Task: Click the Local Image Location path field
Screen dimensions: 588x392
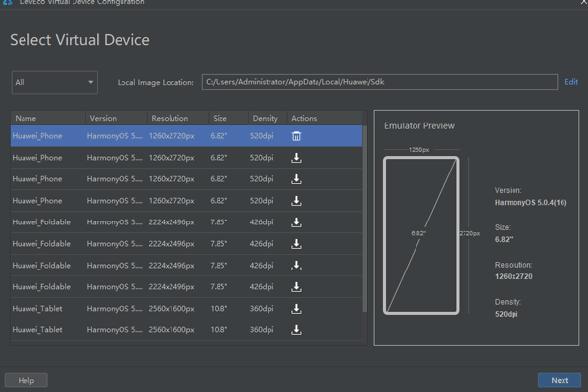Action: [x=379, y=82]
